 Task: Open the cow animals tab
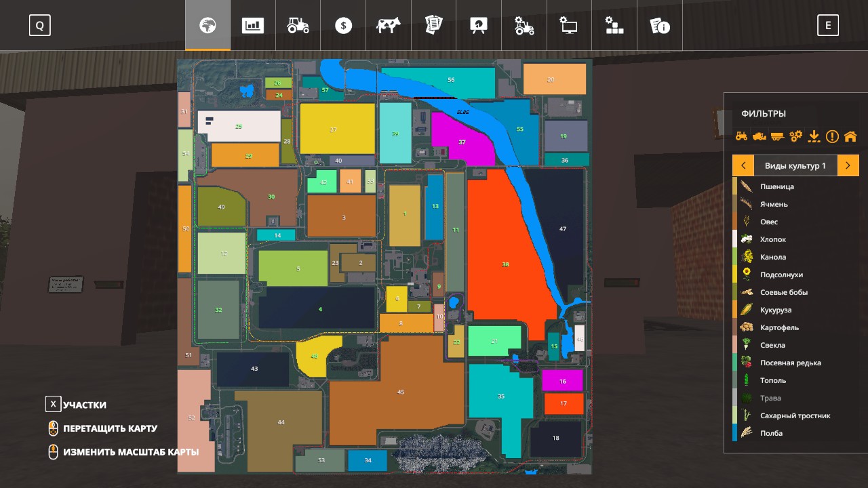coord(389,26)
